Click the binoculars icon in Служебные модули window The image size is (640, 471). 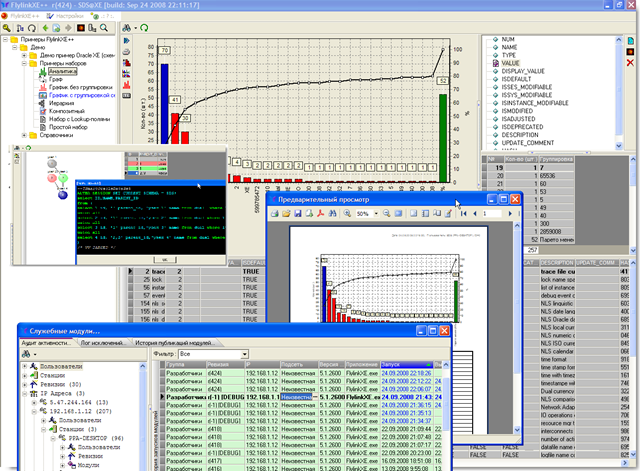click(26, 354)
